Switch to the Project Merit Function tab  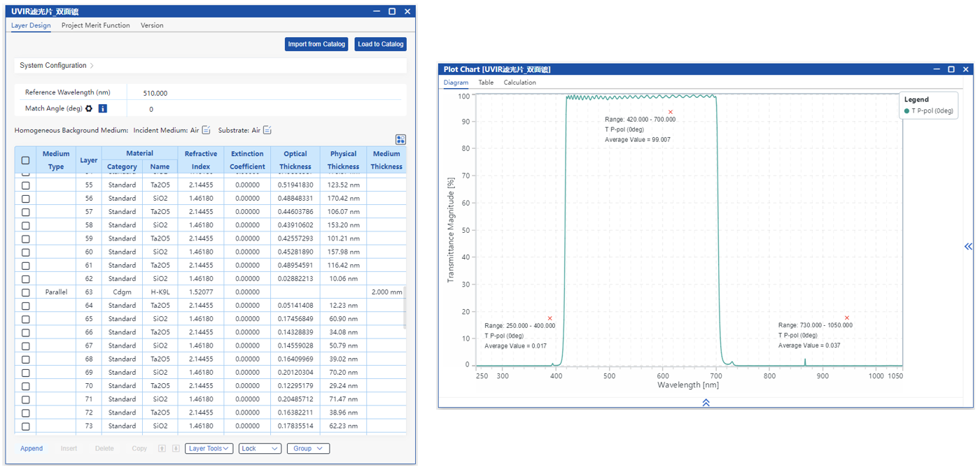95,25
